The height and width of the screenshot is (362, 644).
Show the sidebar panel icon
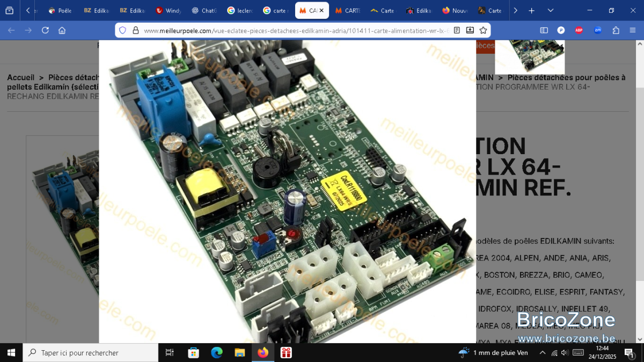coord(544,31)
